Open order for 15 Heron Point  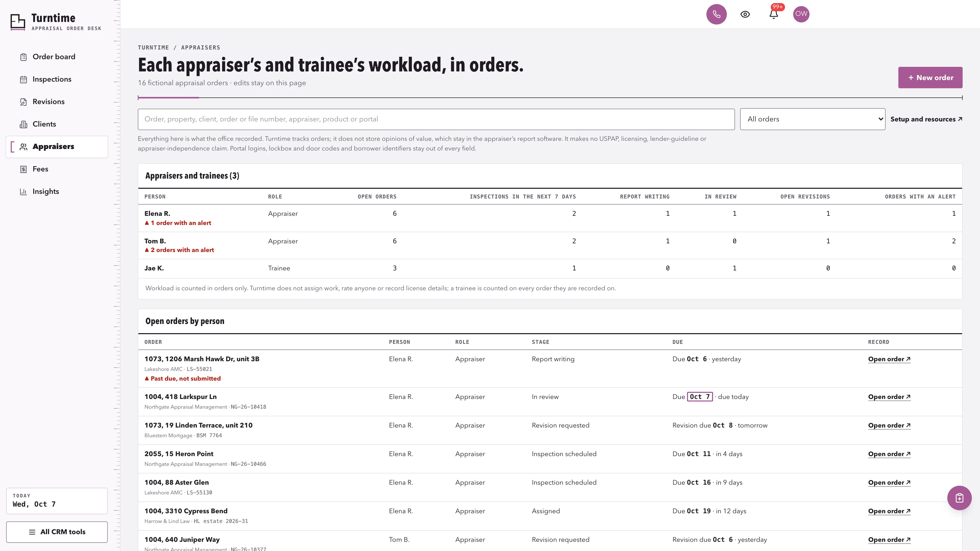[x=889, y=454]
